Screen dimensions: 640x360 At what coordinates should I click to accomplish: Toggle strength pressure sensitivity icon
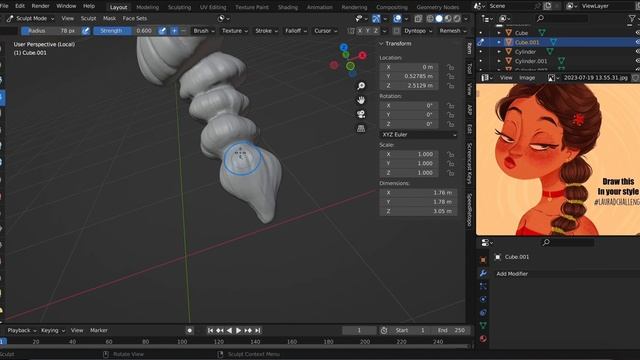pos(162,31)
